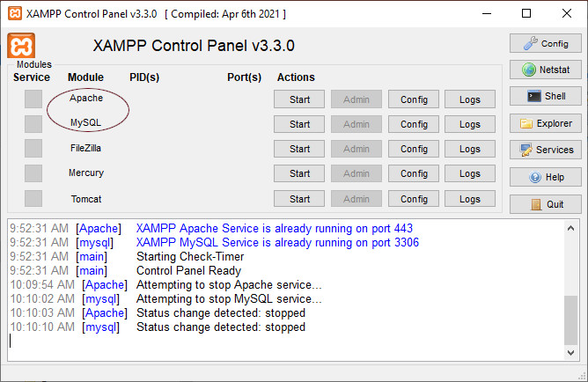This screenshot has width=588, height=382.
Task: Open Explorer folder icon button
Action: pos(545,123)
